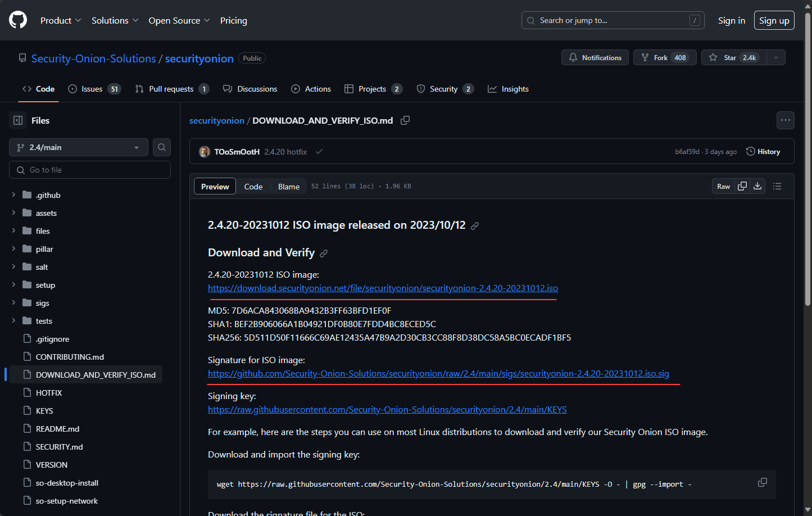Expand the salt folder in tree

[x=13, y=267]
